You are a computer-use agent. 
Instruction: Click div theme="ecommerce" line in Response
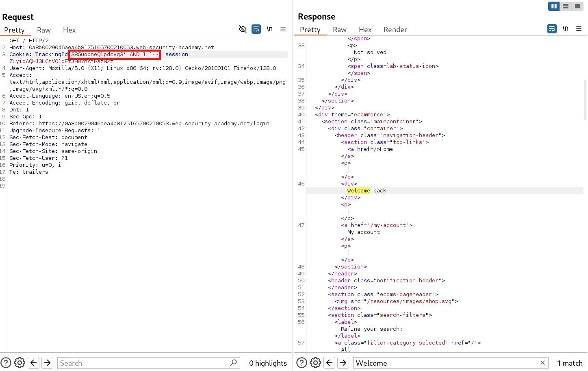[x=352, y=114]
